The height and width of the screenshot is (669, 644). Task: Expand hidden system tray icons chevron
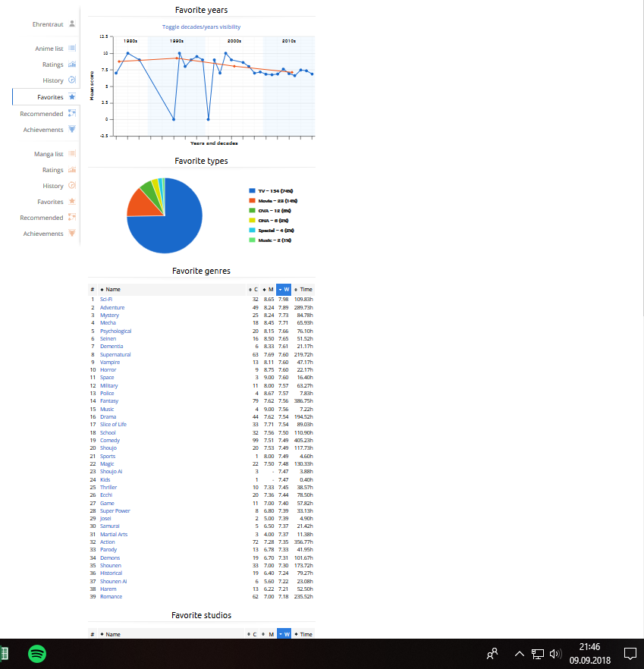pyautogui.click(x=520, y=654)
